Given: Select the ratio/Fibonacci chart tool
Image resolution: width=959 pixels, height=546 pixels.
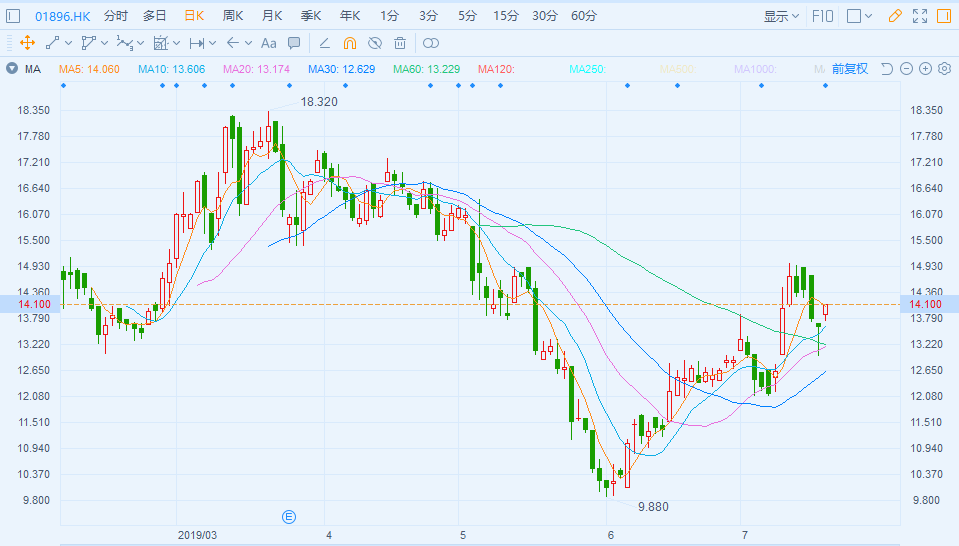Looking at the screenshot, I should pyautogui.click(x=161, y=43).
